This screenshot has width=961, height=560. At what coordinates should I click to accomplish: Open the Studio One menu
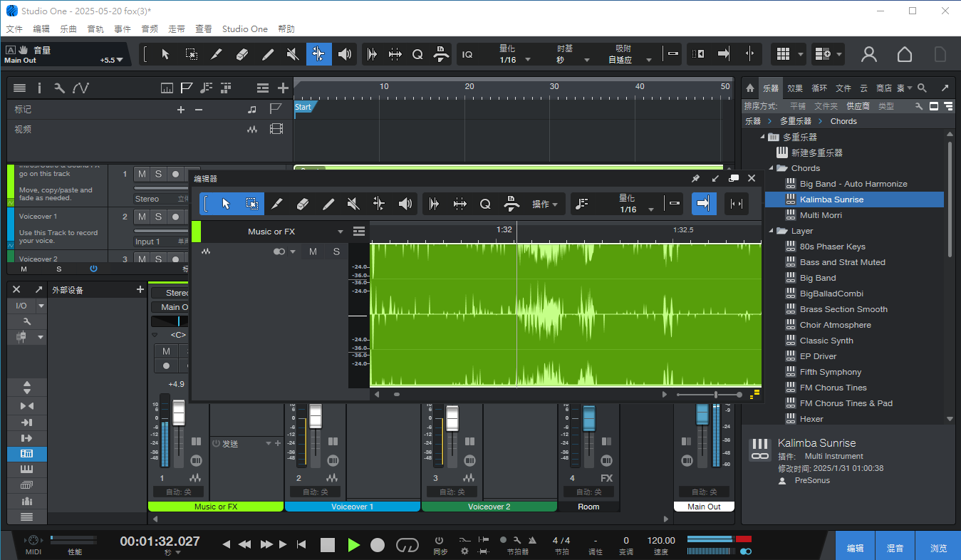pyautogui.click(x=245, y=29)
